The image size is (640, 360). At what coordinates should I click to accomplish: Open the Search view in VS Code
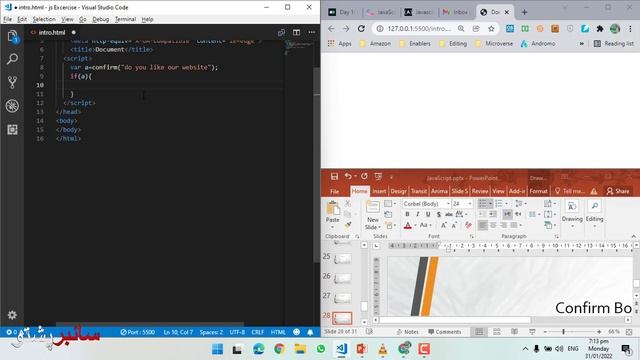pyautogui.click(x=12, y=59)
